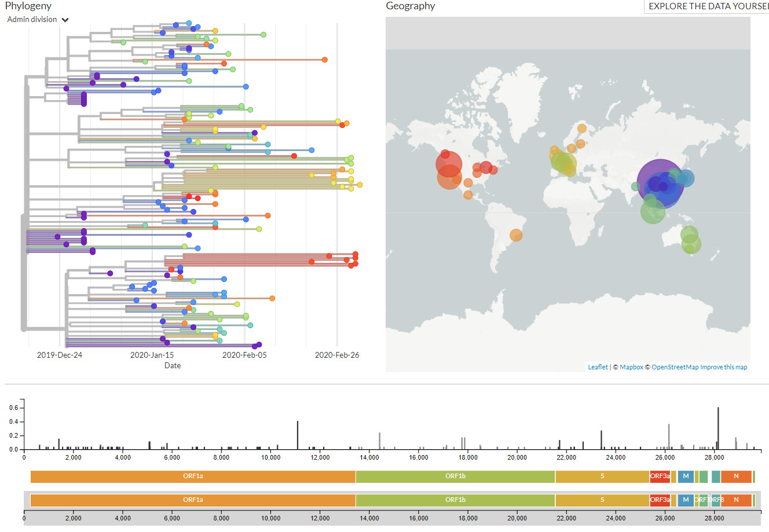
Task: Click the N gene in the upper genome track
Action: pos(736,476)
